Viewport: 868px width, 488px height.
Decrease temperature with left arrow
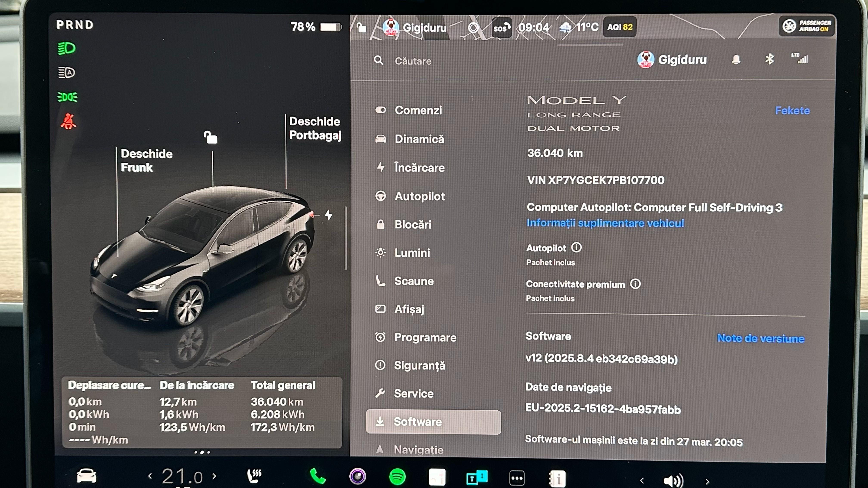(150, 476)
